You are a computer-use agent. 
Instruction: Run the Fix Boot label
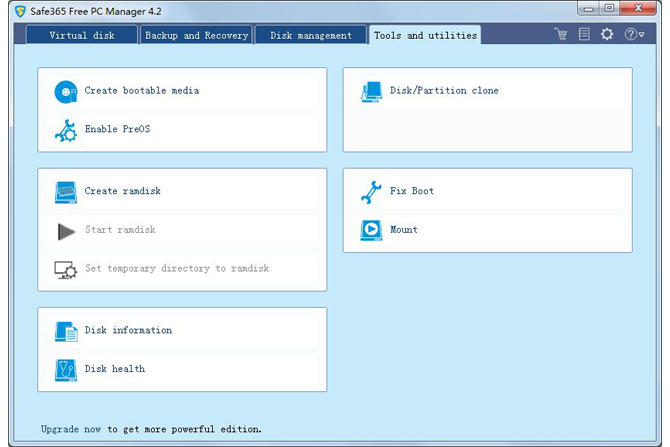tap(411, 191)
